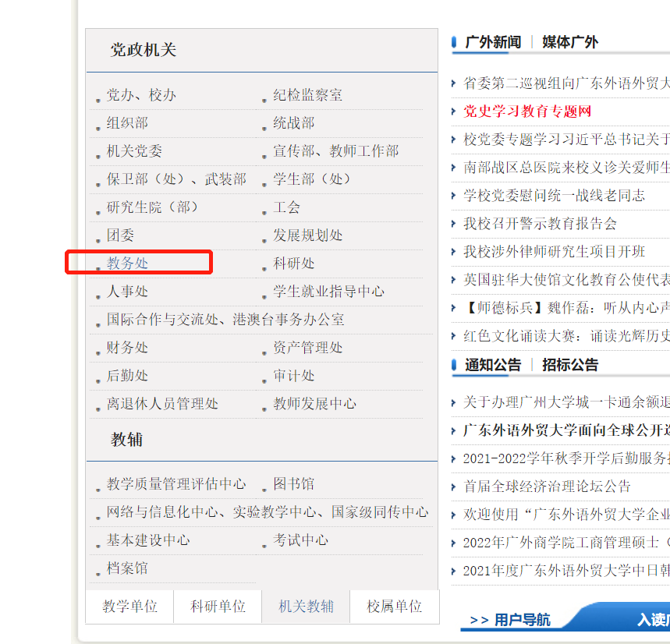Open notice 关于办理广州大学城一卡通余额

[566, 402]
